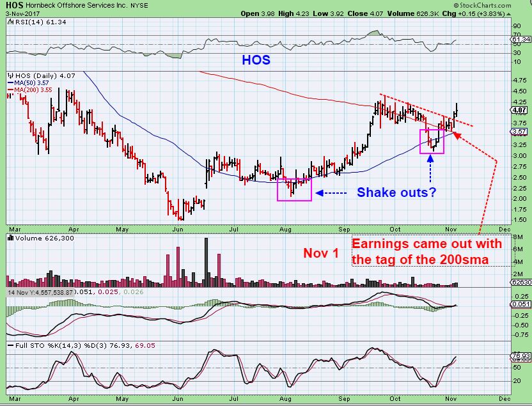
Task: Click the Volume 626,300 panel label
Action: 45,238
